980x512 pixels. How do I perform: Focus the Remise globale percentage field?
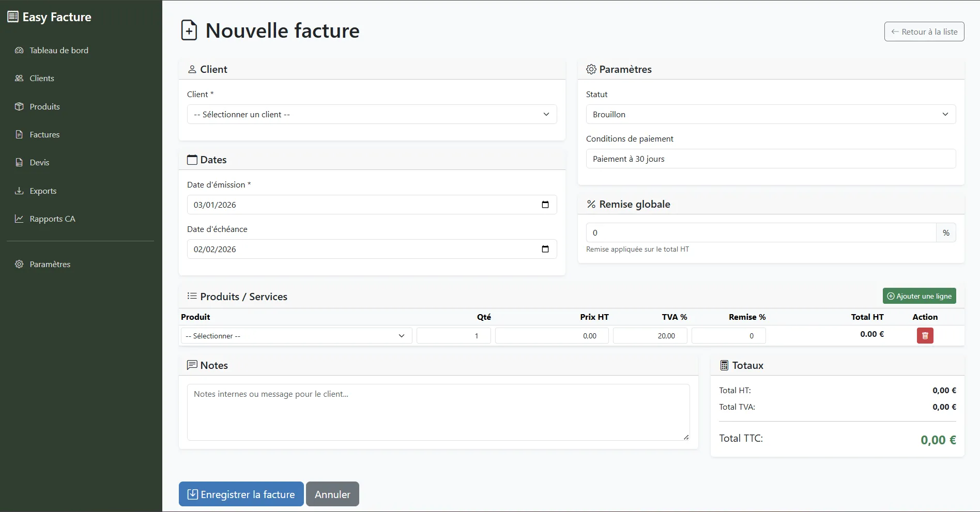pos(760,233)
